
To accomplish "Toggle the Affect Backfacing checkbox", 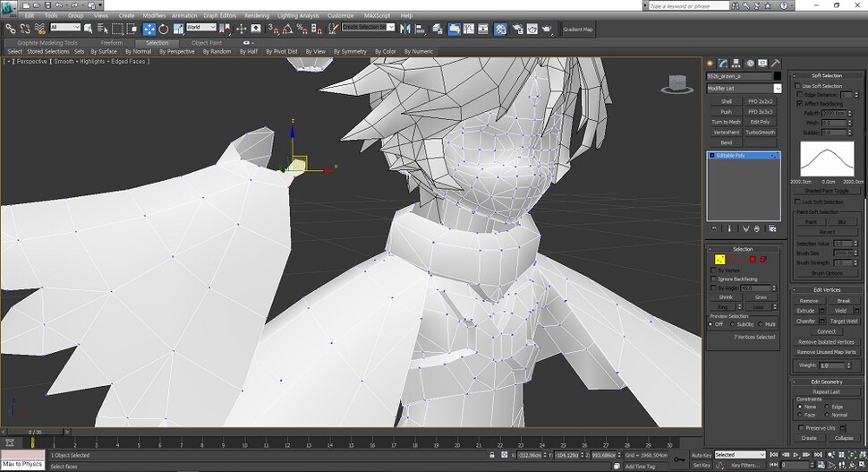I will tap(799, 104).
